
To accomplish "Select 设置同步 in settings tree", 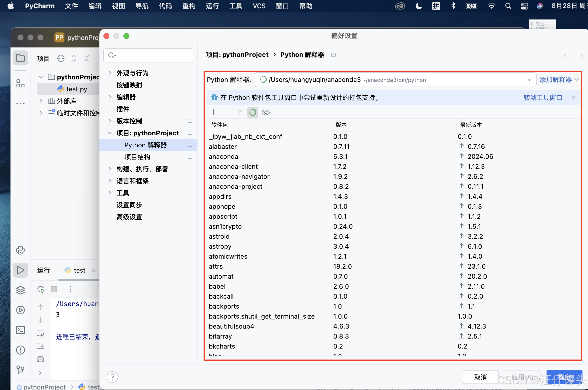I will pyautogui.click(x=129, y=205).
